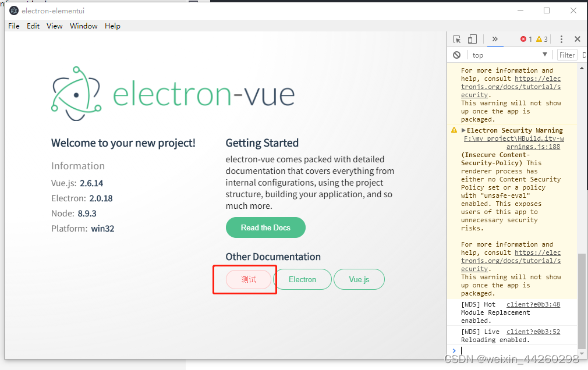Open the client?e0b3:48 source link
The height and width of the screenshot is (370, 588).
coord(533,304)
